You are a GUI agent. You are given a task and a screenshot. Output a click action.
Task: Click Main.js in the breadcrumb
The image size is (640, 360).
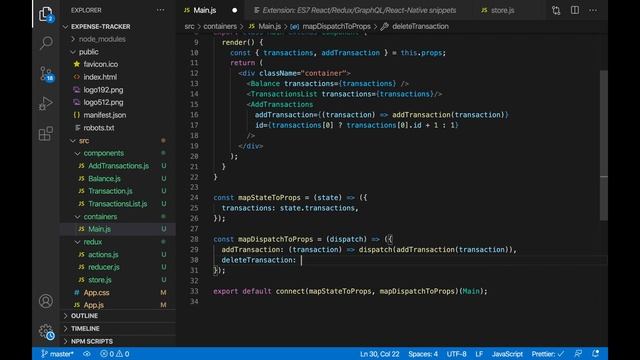click(x=270, y=27)
